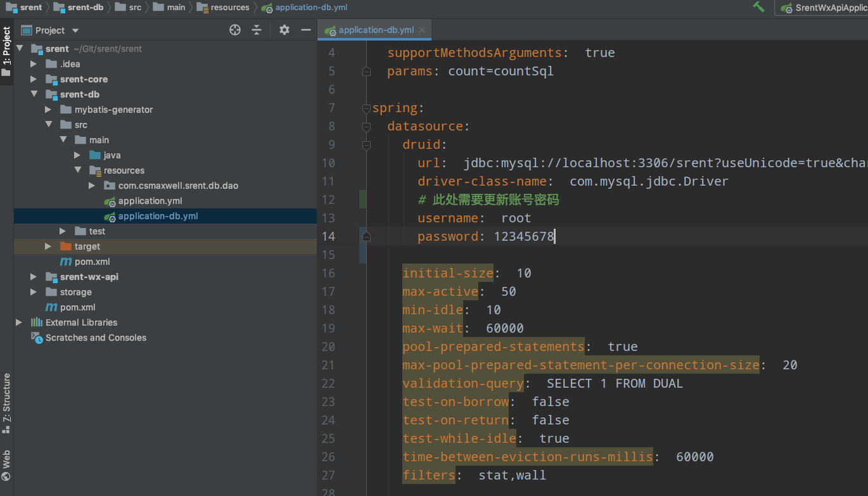Expand External Libraries arrow
868x496 pixels.
tap(19, 322)
